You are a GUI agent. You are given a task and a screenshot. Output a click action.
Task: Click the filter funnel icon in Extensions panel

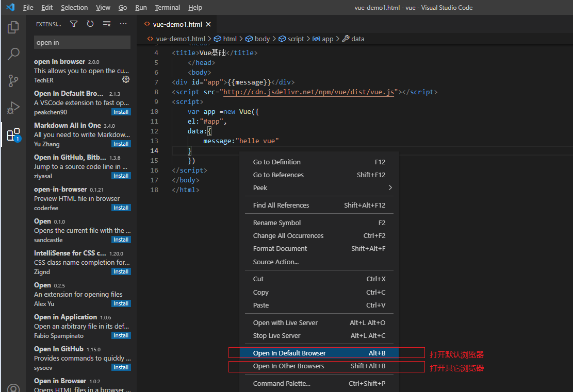click(73, 24)
